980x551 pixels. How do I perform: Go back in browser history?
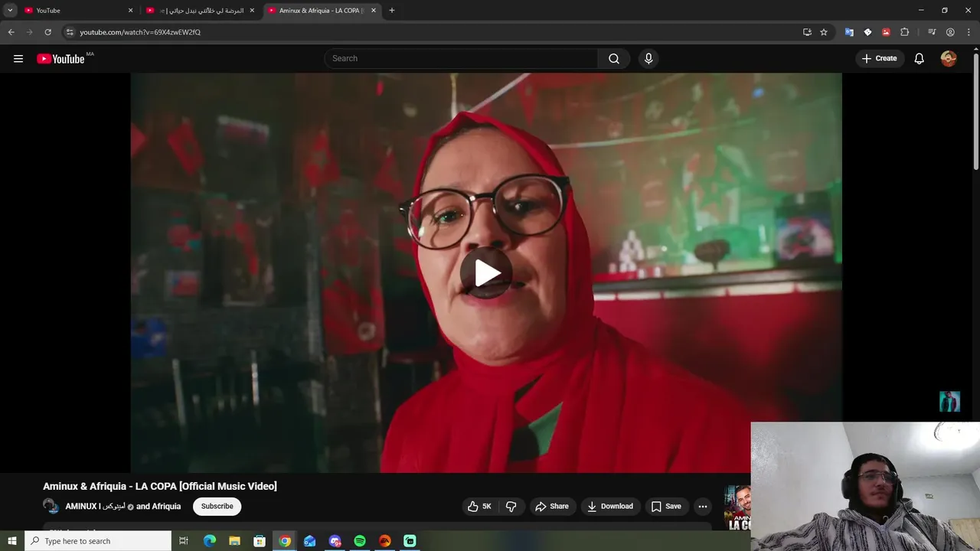click(11, 32)
